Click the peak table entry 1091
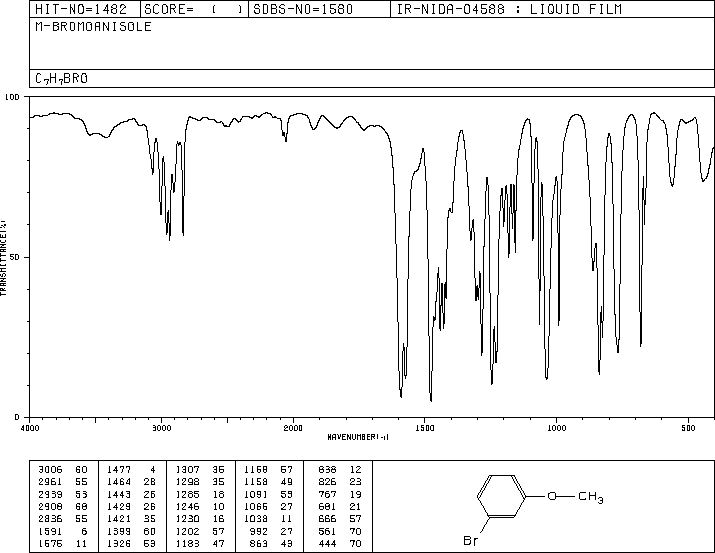This screenshot has height=553, width=715. pos(256,495)
